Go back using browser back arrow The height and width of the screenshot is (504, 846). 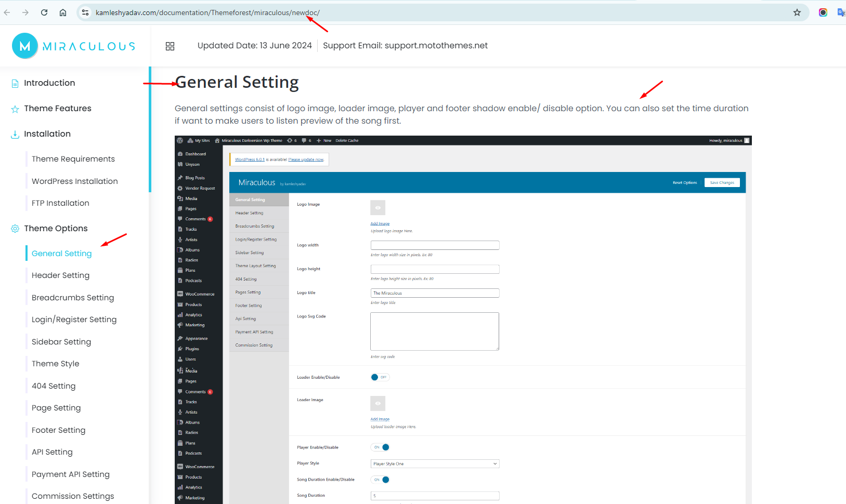[x=7, y=12]
